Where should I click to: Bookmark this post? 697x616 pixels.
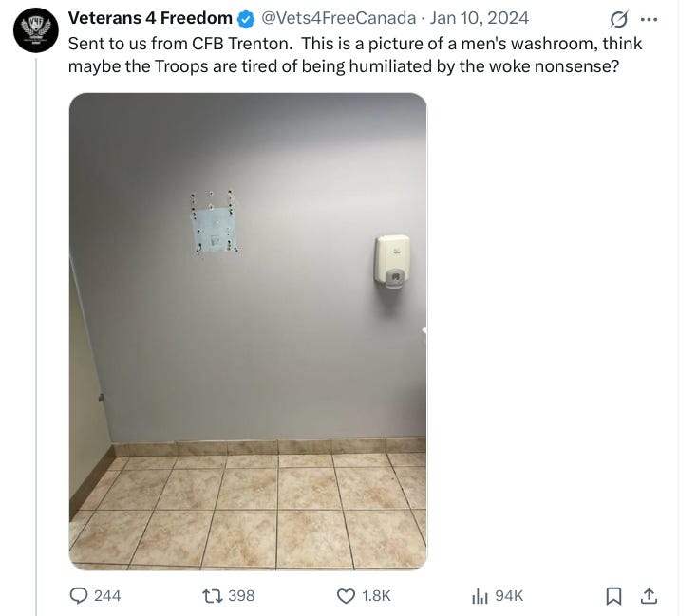(x=613, y=596)
